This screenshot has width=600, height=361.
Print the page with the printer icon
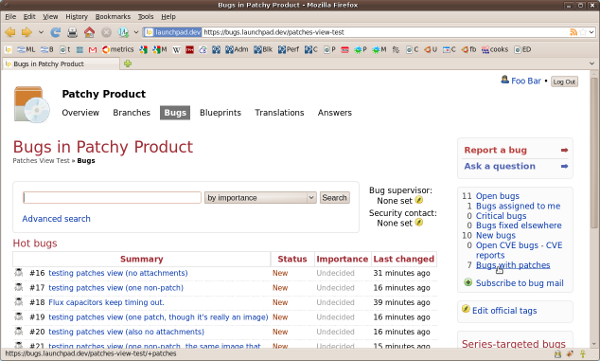click(72, 33)
